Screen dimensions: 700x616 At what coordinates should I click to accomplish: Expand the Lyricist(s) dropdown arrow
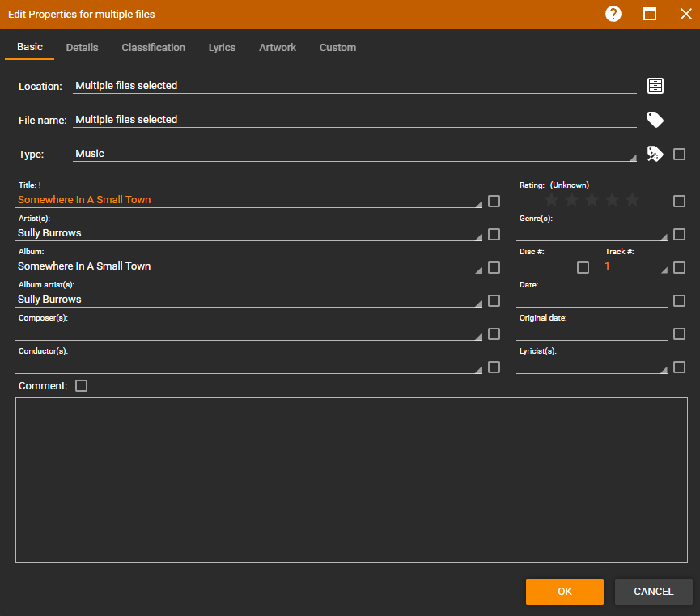click(664, 370)
